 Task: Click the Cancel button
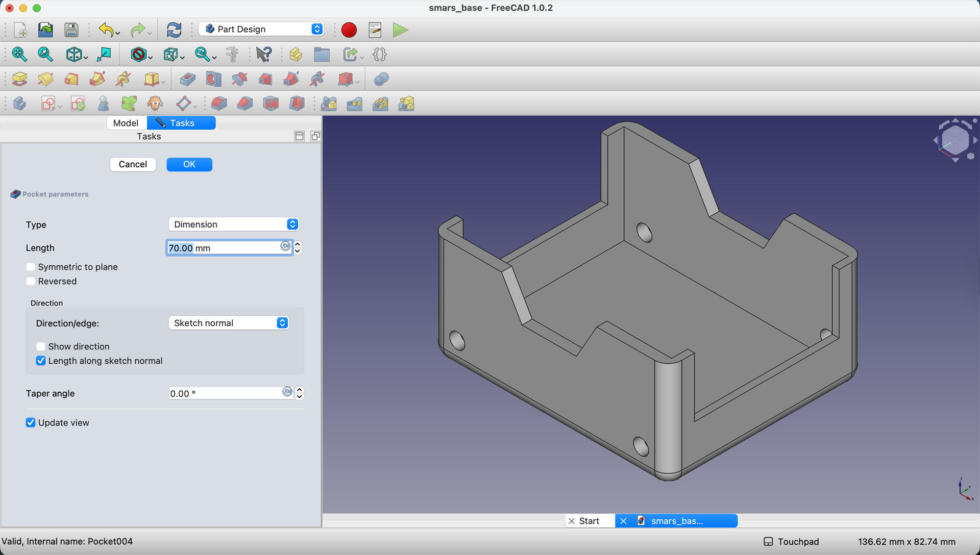(x=133, y=164)
